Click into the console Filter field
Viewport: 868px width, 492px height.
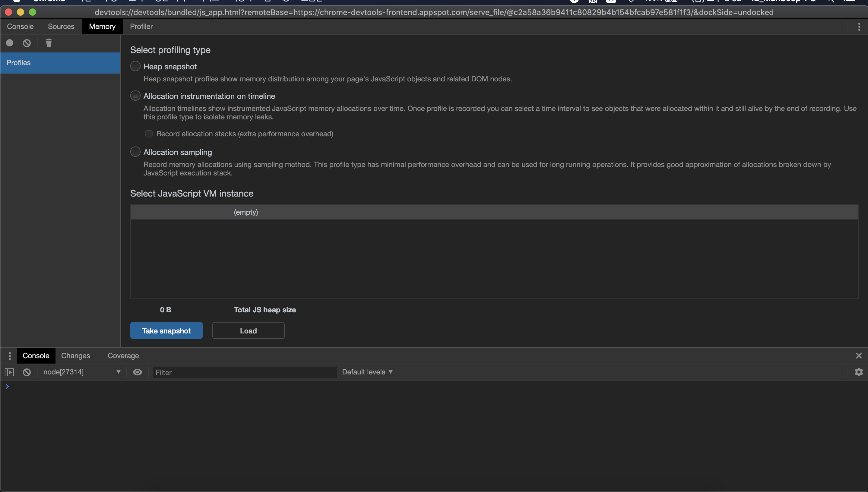click(x=245, y=372)
